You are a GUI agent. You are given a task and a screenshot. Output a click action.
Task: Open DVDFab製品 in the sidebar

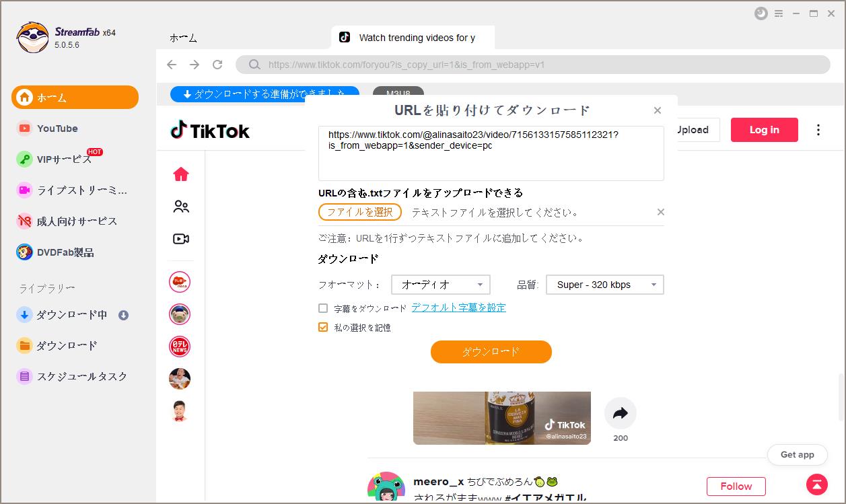click(x=56, y=252)
